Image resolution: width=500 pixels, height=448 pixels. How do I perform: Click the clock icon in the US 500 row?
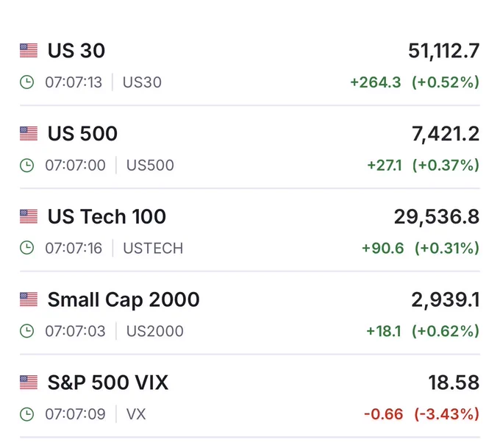(x=26, y=165)
